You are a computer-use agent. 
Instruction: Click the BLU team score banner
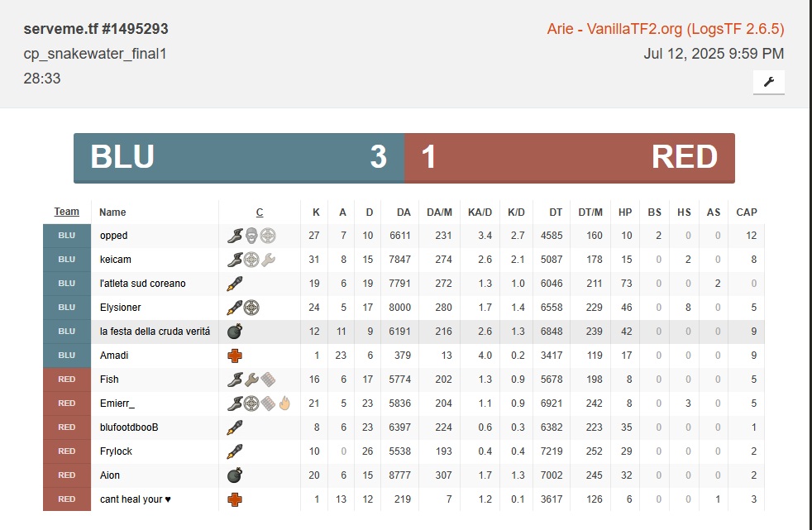[x=238, y=157]
